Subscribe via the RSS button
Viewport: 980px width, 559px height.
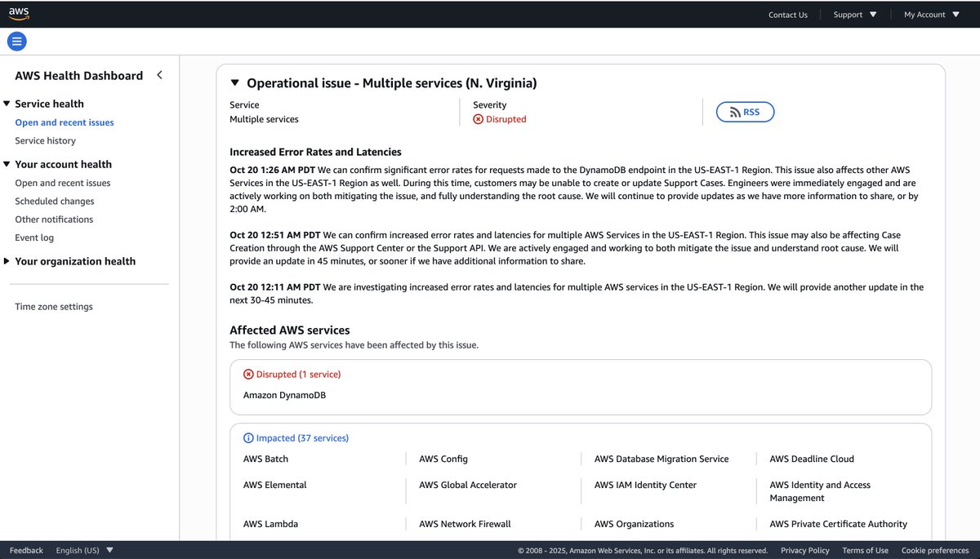745,113
